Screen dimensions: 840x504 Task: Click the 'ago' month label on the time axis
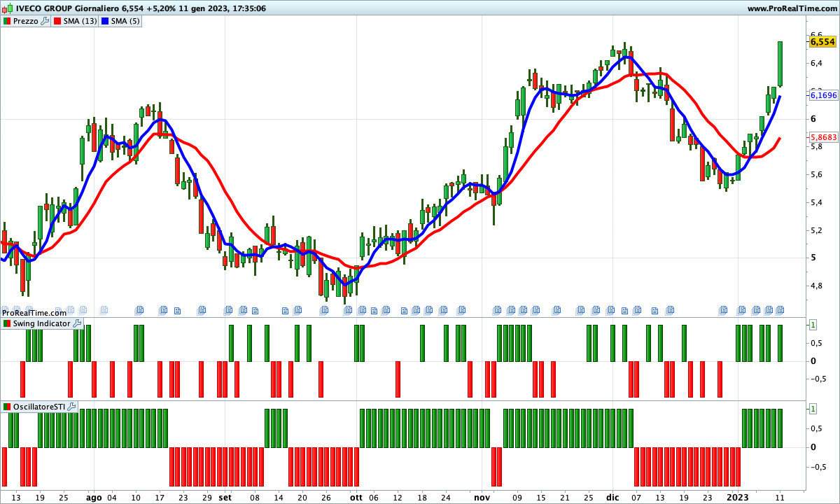tap(94, 497)
